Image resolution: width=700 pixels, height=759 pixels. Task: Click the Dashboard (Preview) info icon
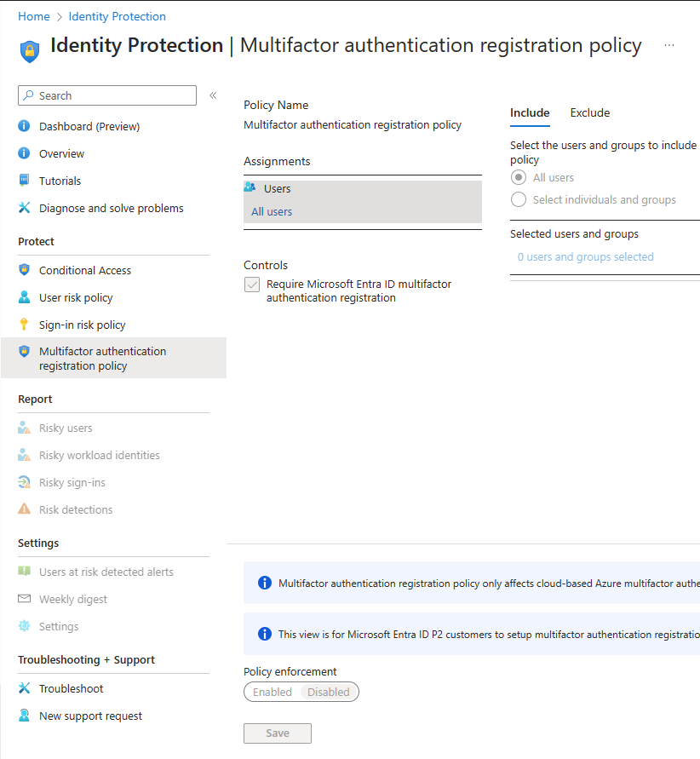pos(24,126)
